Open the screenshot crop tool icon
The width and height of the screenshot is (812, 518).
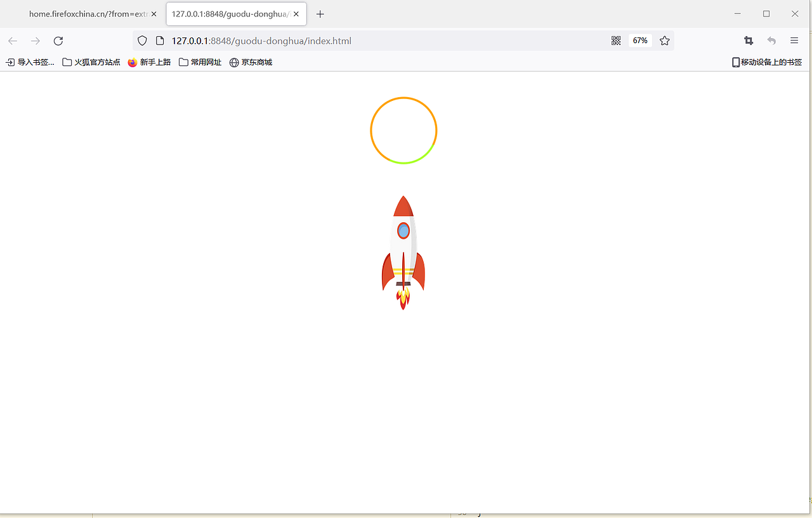click(x=749, y=41)
